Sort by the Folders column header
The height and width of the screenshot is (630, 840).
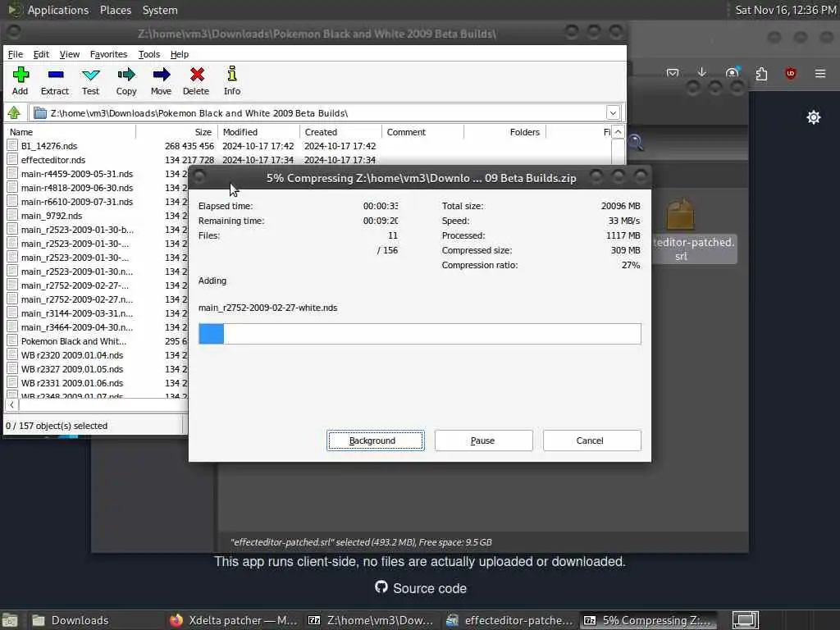pyautogui.click(x=504, y=132)
